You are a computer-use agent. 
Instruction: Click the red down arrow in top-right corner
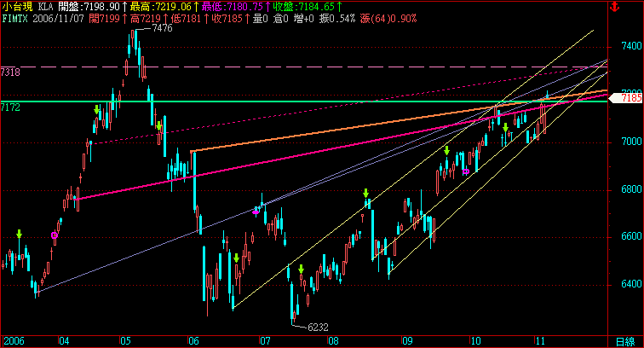636,6
